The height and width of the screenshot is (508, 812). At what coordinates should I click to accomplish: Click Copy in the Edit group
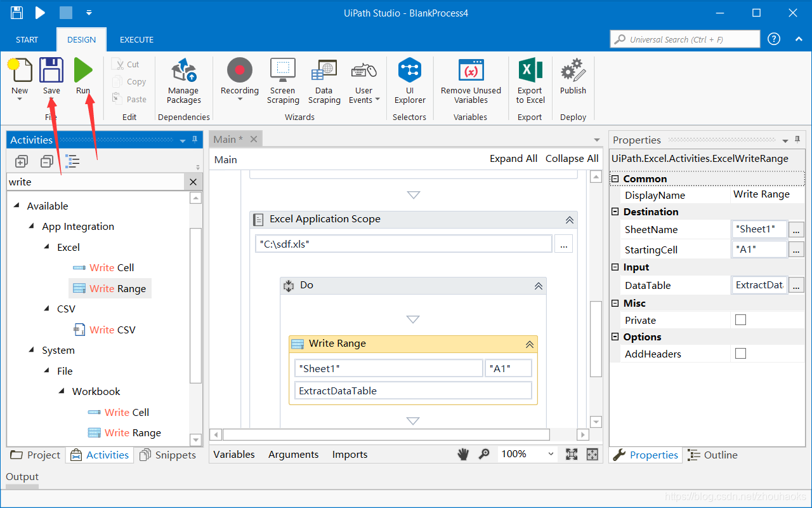pyautogui.click(x=129, y=81)
